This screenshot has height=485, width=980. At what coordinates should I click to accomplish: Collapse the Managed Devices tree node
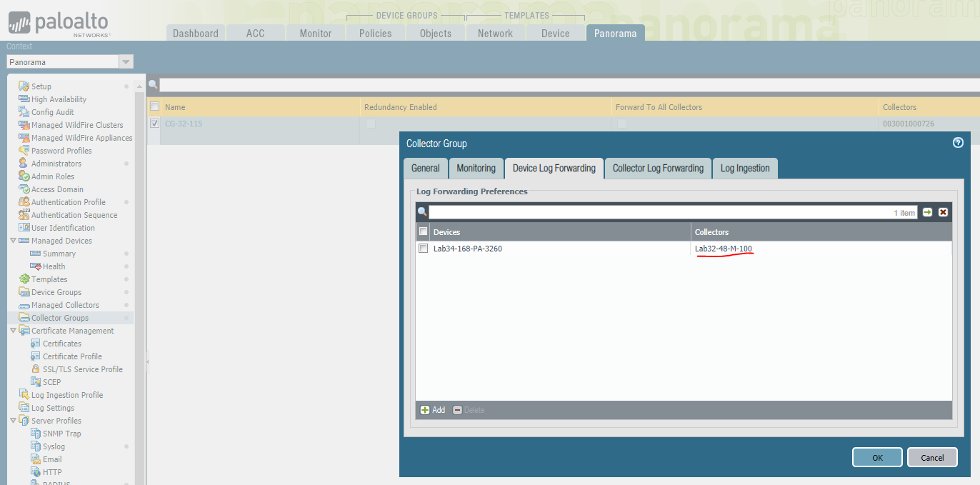point(13,241)
